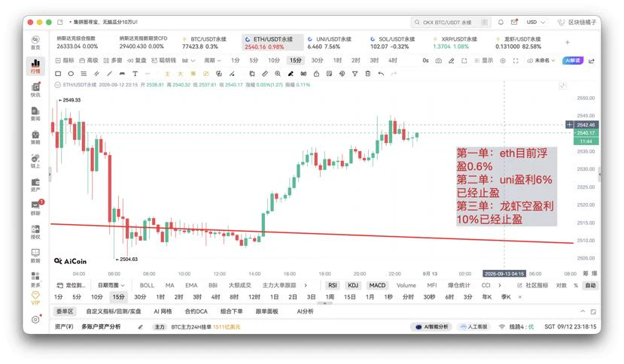
Task: Click the undo arrow in drawing toolbar
Action: pos(381,74)
